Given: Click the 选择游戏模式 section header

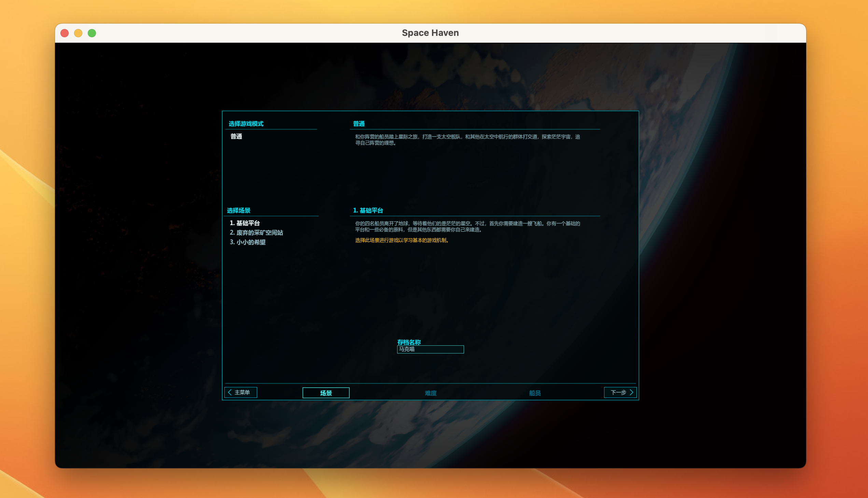Looking at the screenshot, I should pyautogui.click(x=246, y=124).
